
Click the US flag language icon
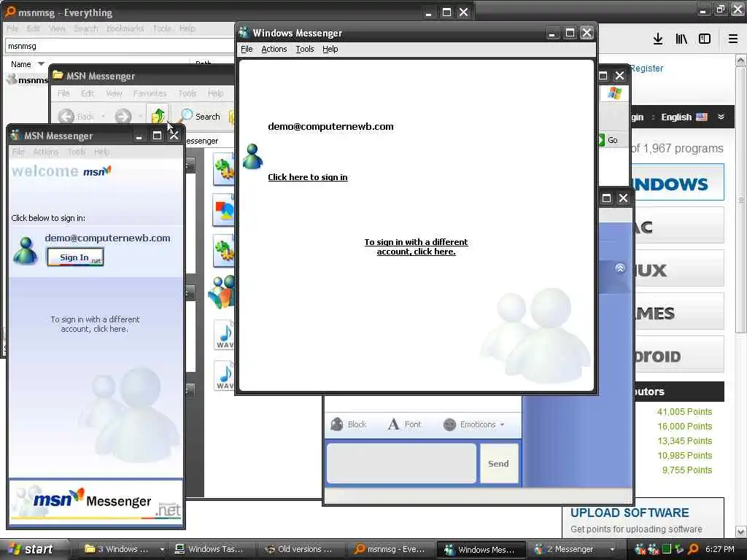point(702,117)
